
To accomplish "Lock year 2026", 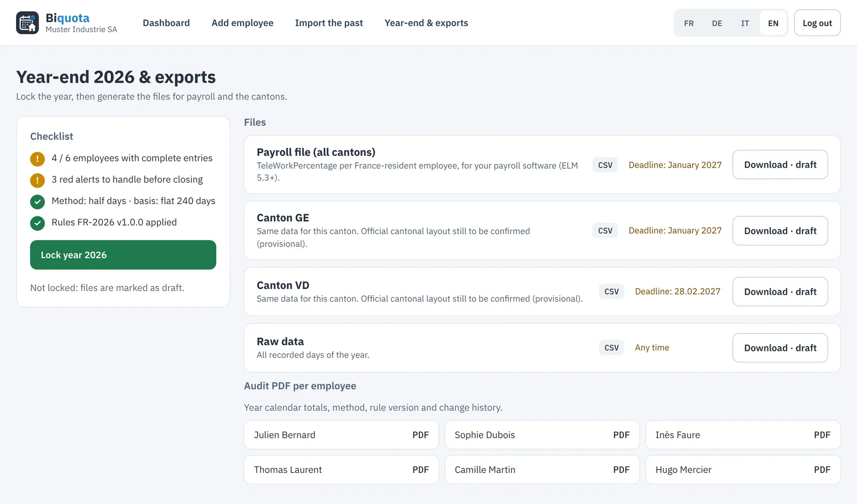I will tap(123, 255).
